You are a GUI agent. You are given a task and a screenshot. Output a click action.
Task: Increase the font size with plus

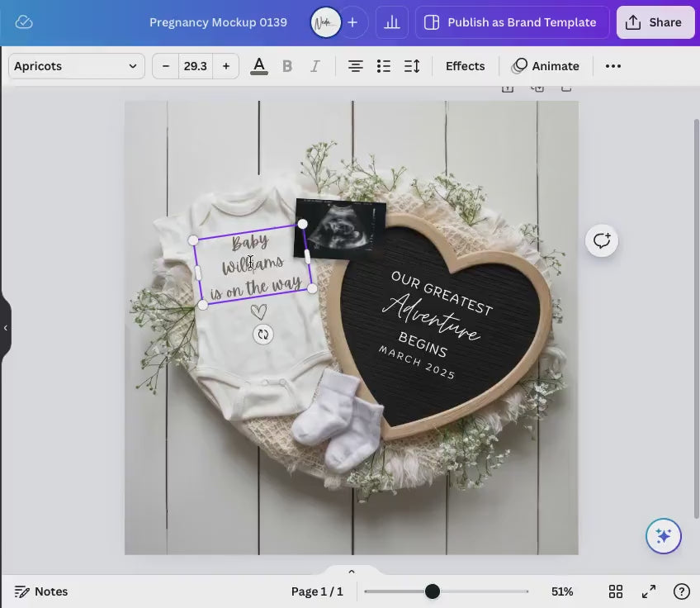tap(225, 66)
